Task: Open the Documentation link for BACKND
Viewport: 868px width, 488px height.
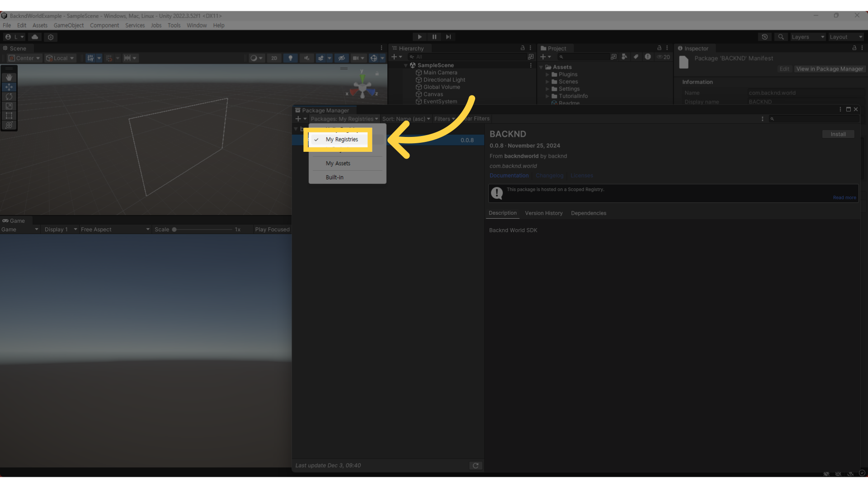Action: point(509,175)
